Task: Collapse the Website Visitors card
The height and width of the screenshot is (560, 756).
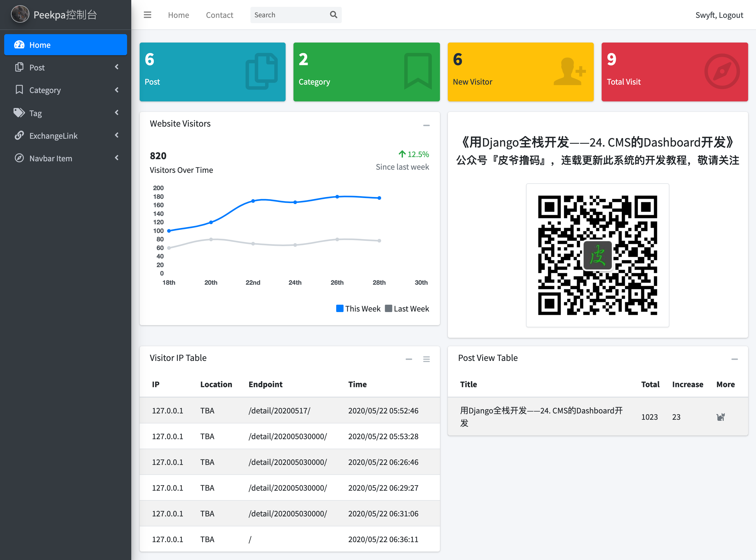Action: tap(426, 126)
